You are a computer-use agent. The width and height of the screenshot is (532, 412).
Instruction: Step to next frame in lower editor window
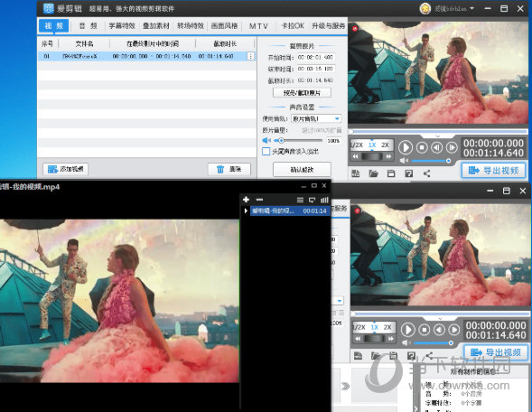pos(454,329)
